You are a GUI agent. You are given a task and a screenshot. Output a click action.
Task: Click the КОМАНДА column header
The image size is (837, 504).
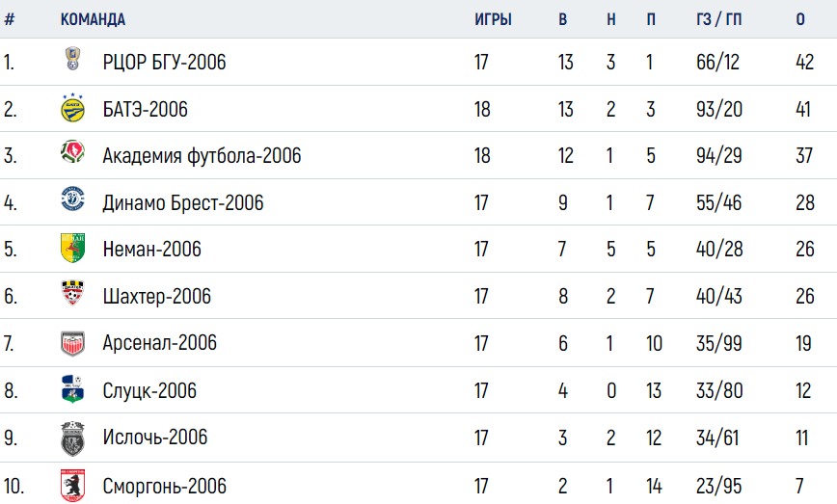pyautogui.click(x=93, y=19)
